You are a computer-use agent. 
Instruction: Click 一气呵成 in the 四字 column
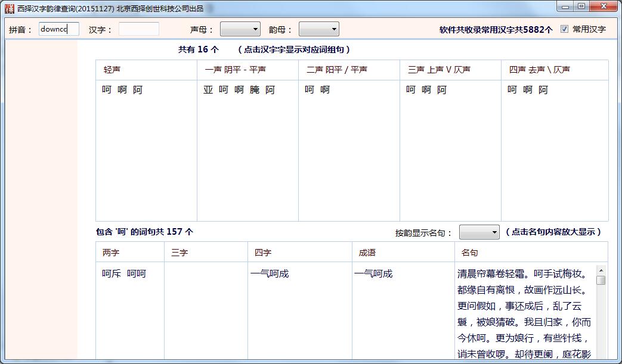(x=271, y=272)
